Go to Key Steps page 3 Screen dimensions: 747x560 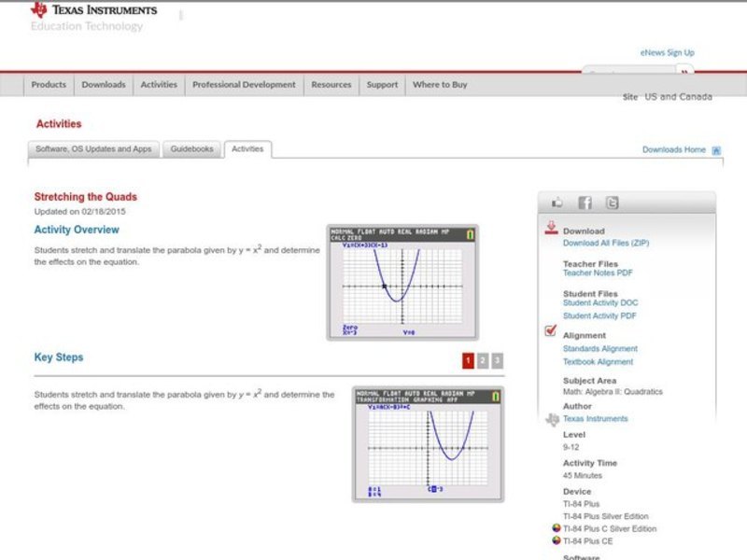[x=498, y=360]
